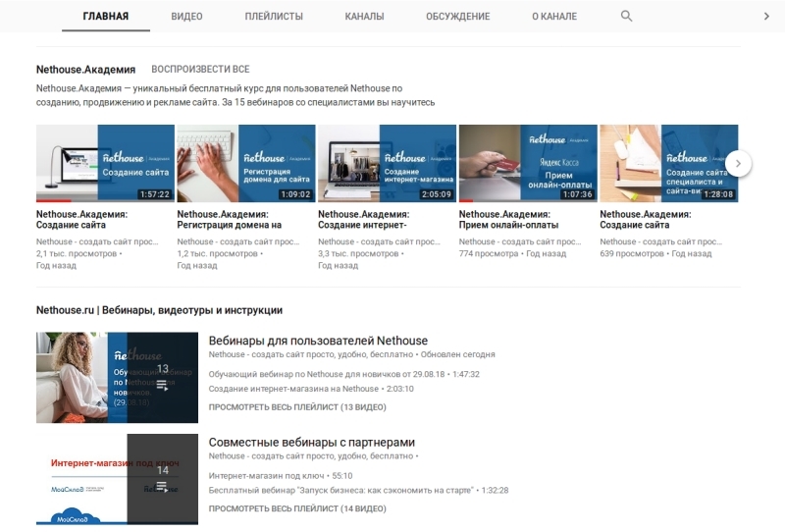Open the Nethouse.Академия section title
This screenshot has height=532, width=785.
(85, 69)
